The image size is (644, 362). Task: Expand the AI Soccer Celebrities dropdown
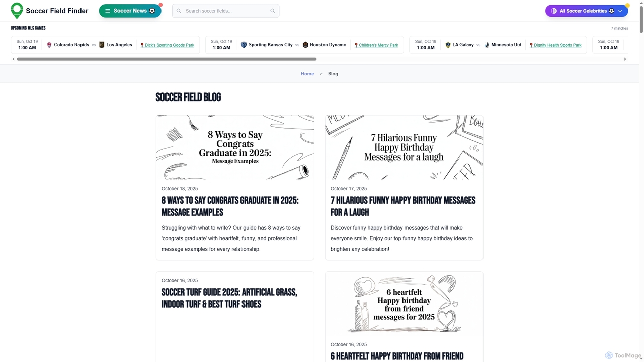pos(587,11)
